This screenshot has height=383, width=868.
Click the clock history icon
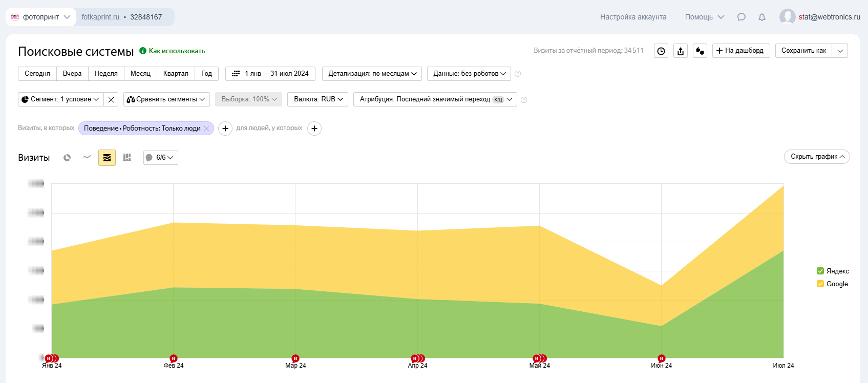click(x=661, y=51)
